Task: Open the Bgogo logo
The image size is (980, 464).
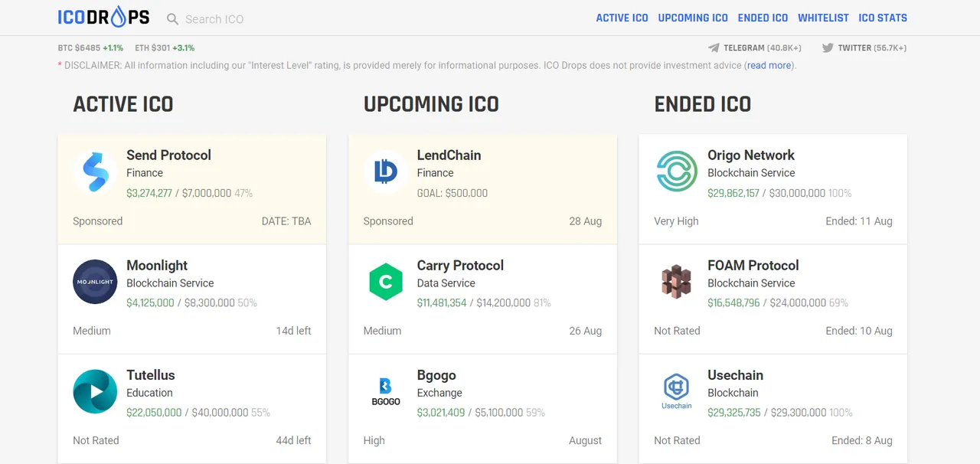Action: pos(386,391)
